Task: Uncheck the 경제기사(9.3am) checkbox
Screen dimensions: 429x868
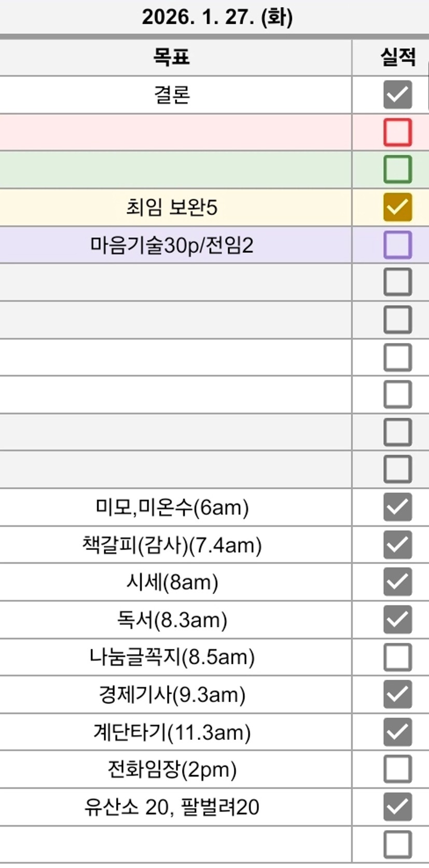Action: pos(397,694)
